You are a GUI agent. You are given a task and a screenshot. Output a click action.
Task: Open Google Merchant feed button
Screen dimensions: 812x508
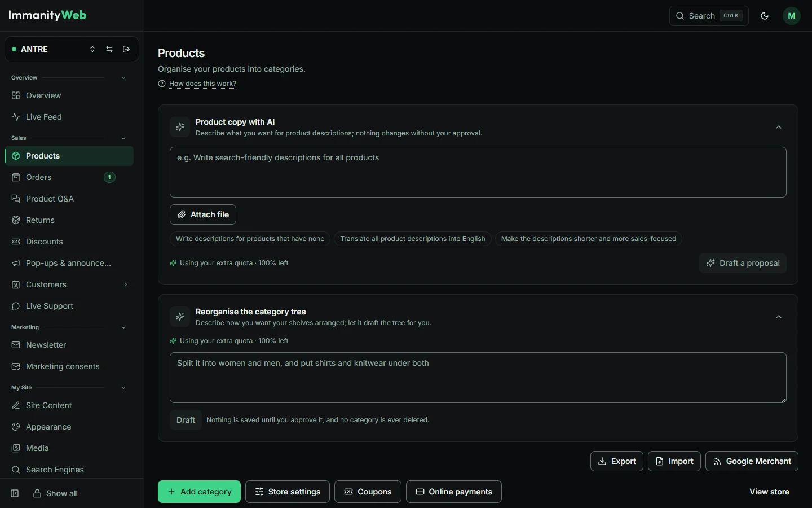coord(752,461)
